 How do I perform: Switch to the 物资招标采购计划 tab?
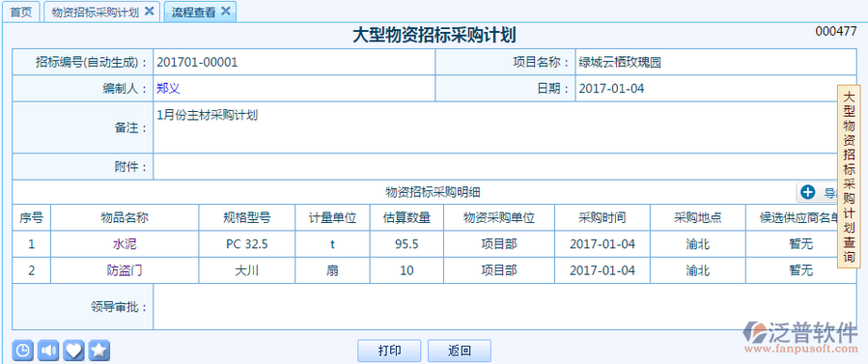click(95, 12)
